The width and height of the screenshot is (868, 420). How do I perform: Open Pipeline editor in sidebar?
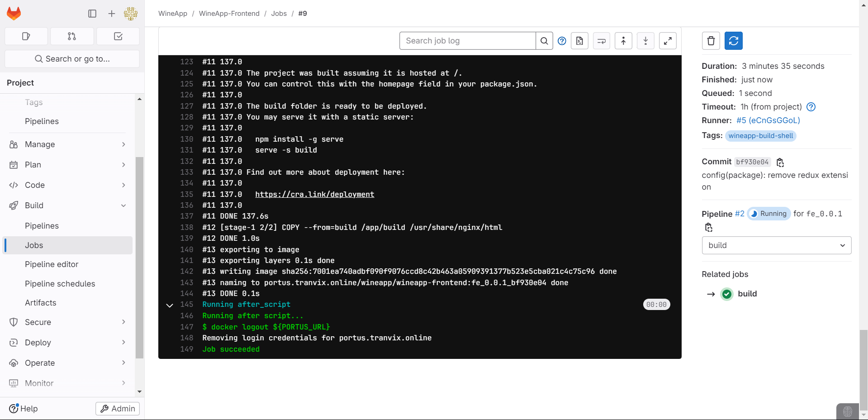(52, 264)
